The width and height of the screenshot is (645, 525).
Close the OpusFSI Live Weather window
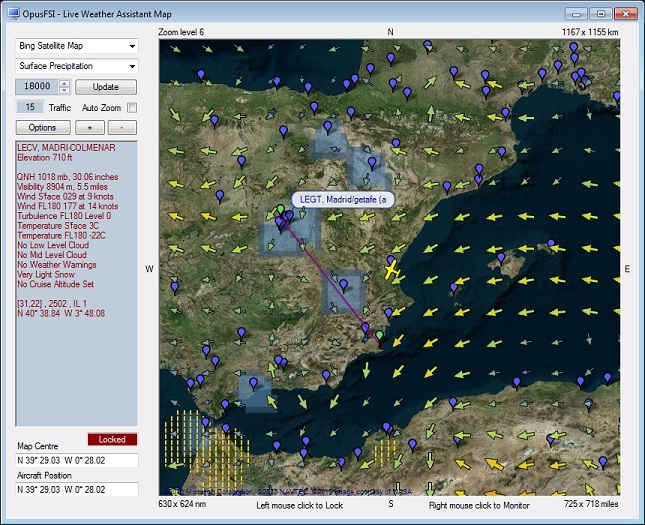tap(626, 14)
